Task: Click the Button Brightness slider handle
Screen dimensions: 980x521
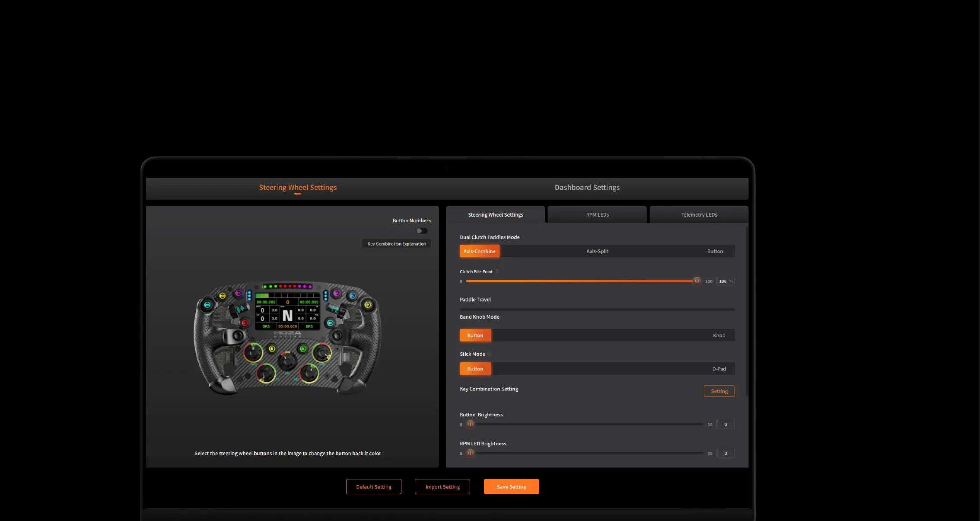Action: (x=470, y=424)
